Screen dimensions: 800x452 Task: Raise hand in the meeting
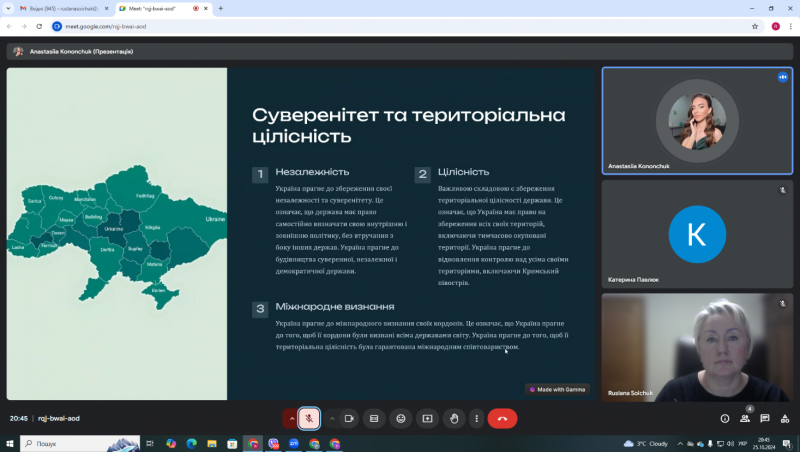[x=454, y=418]
